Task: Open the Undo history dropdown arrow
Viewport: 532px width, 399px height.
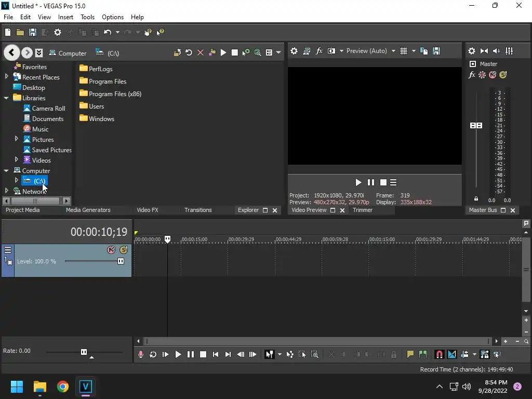Action: 117,32
